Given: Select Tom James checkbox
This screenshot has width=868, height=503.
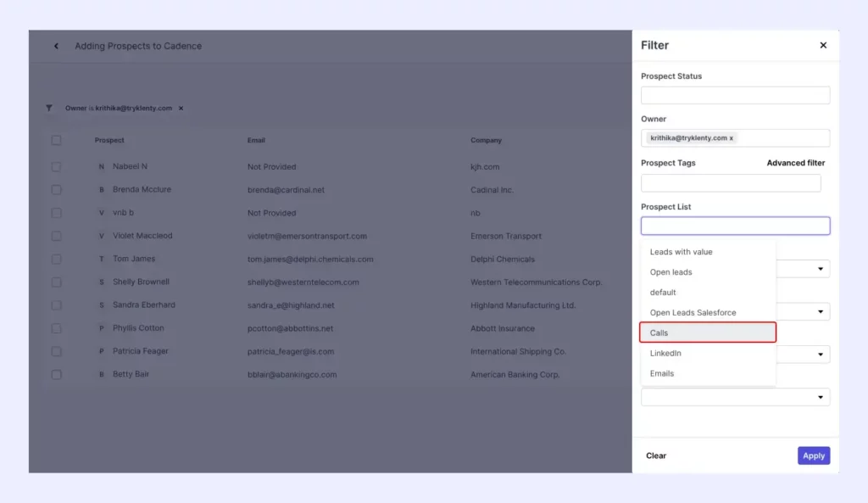Looking at the screenshot, I should pyautogui.click(x=56, y=259).
